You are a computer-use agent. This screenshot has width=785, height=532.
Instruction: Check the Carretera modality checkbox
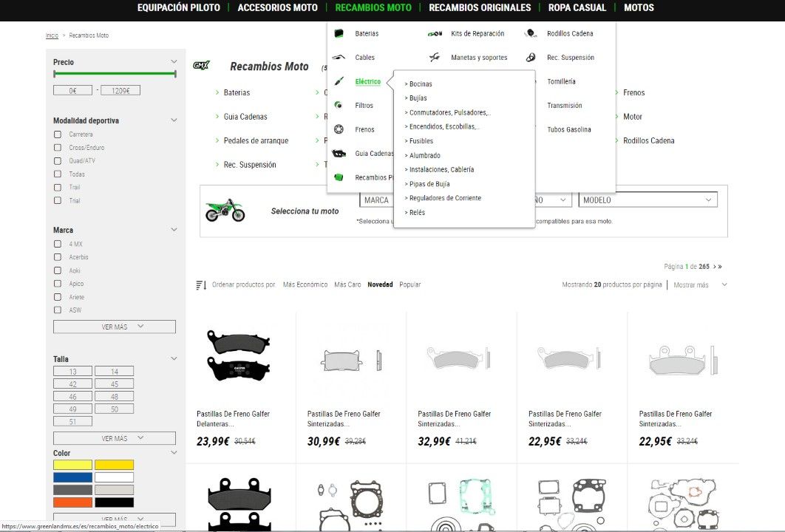point(58,134)
